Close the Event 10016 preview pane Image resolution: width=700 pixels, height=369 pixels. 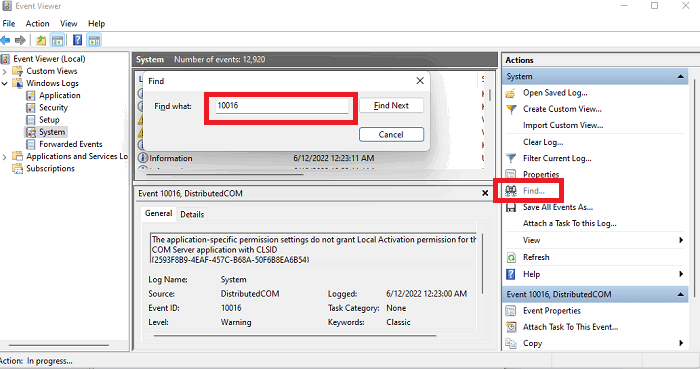(485, 193)
